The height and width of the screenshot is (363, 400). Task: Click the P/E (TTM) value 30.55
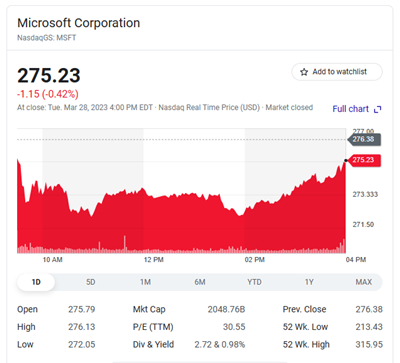[x=234, y=327]
